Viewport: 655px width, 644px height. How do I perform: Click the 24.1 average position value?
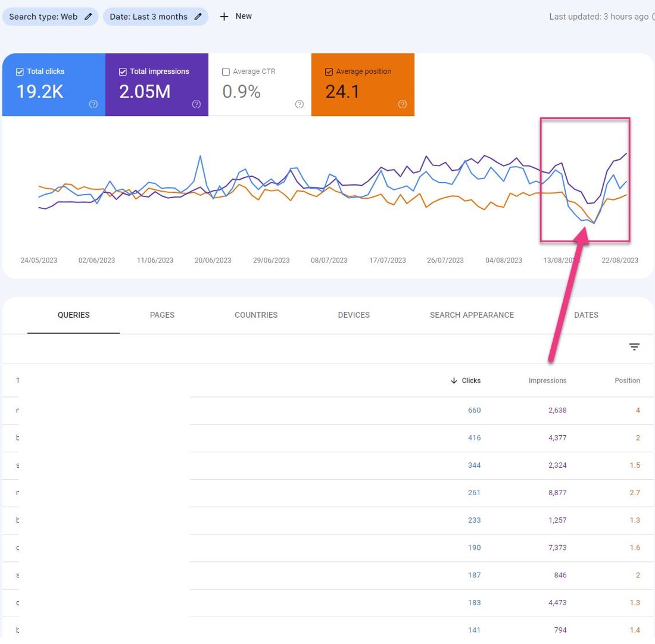point(342,92)
